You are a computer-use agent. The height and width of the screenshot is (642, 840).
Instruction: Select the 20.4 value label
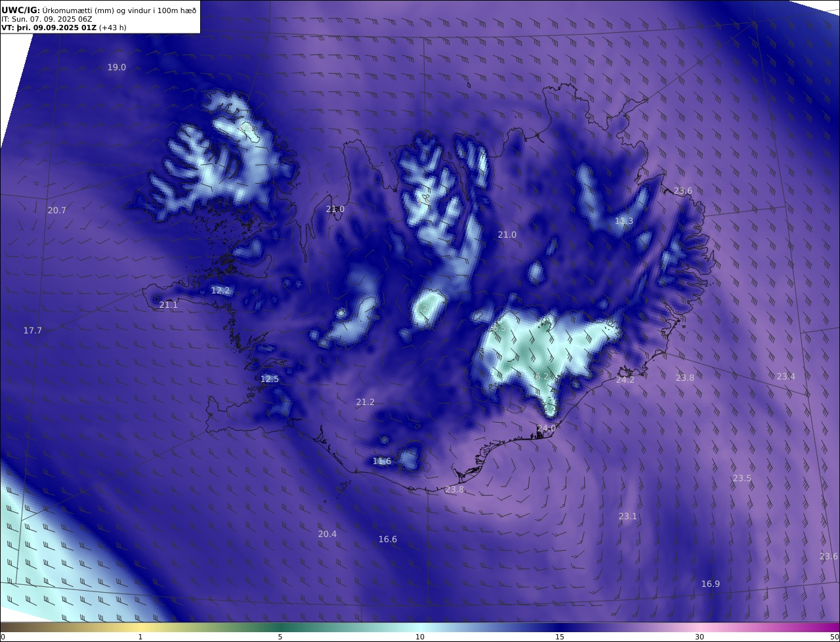point(327,534)
